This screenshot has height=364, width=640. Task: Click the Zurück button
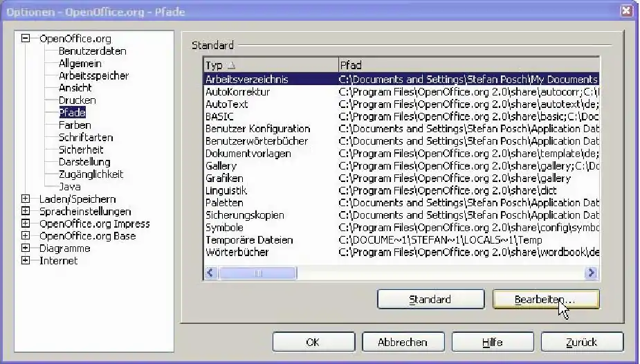click(582, 342)
